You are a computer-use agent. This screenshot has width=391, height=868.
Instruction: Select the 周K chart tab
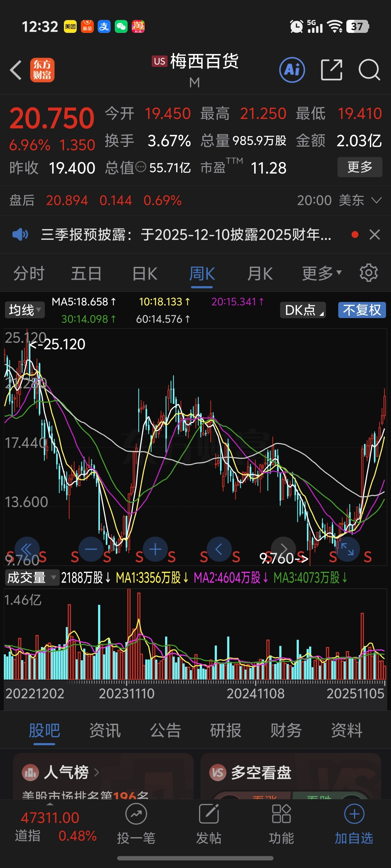pyautogui.click(x=202, y=273)
